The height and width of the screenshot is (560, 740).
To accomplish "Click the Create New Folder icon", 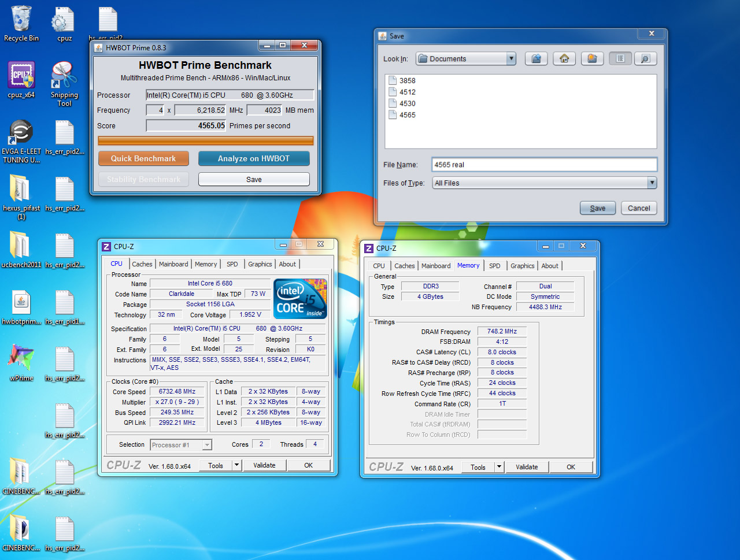I will (592, 58).
